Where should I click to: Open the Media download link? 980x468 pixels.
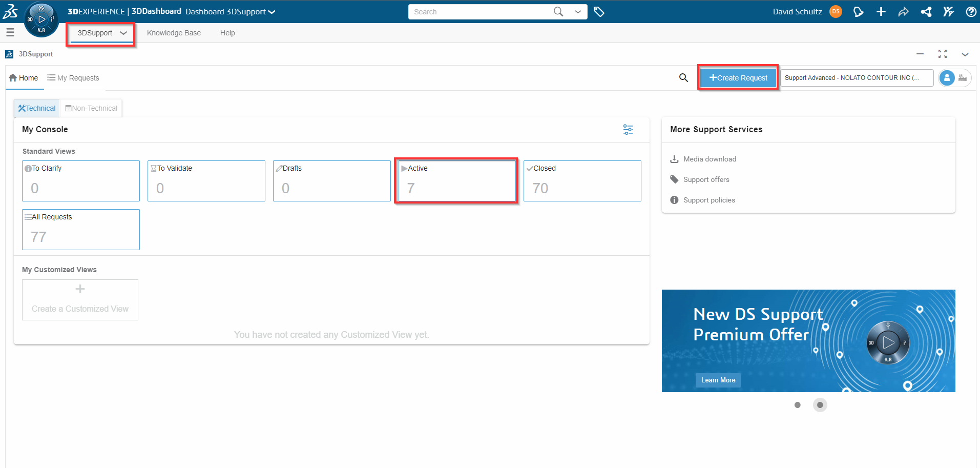point(710,159)
